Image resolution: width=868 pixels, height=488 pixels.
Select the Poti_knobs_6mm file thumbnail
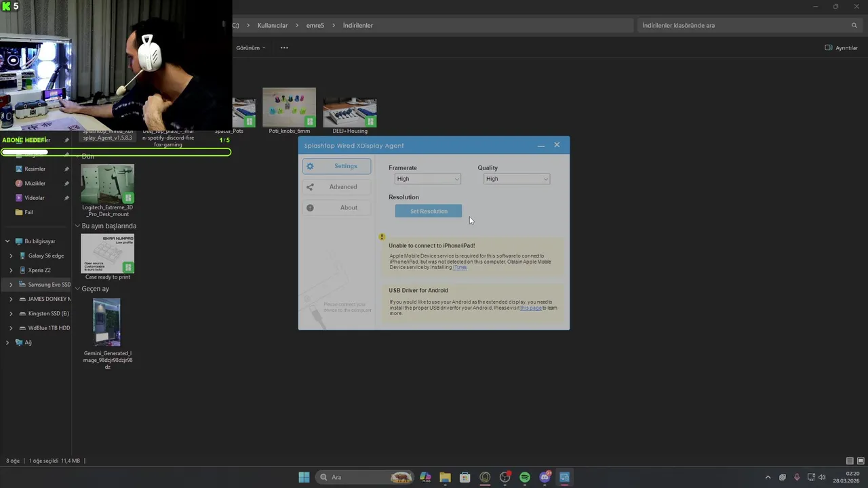[x=290, y=107]
